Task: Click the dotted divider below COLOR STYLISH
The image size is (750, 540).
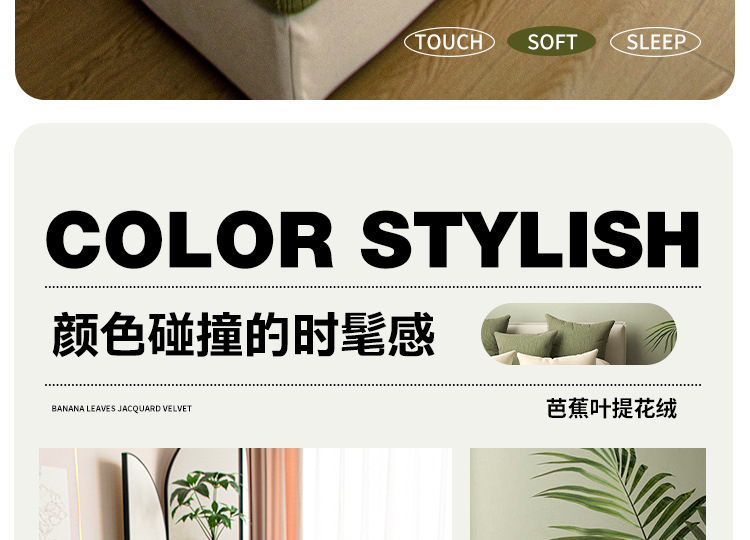Action: 373,287
